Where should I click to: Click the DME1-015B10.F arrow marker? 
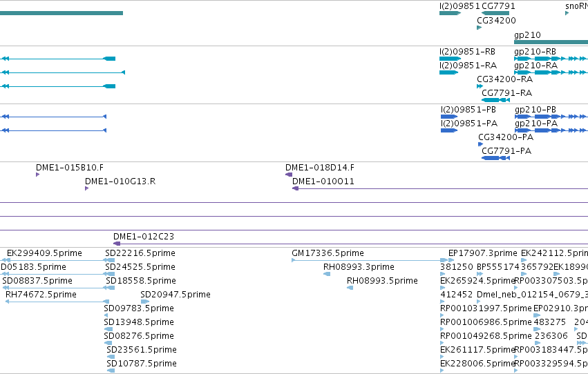37,175
